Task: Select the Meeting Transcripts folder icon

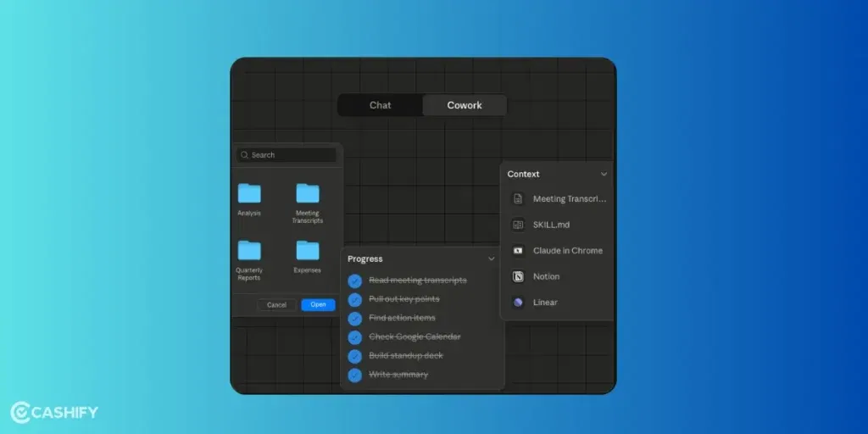Action: (x=307, y=193)
